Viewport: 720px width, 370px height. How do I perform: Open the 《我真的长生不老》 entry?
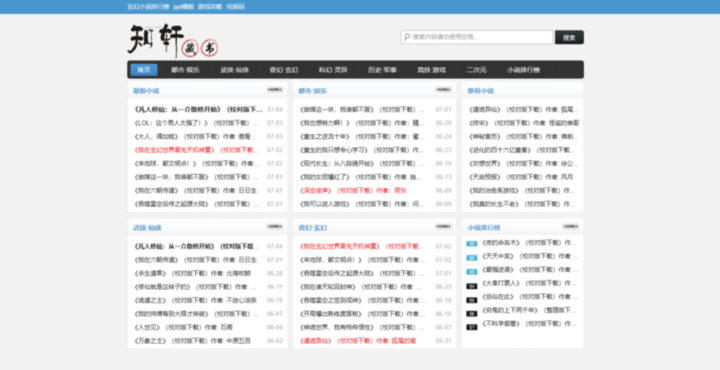(522, 204)
